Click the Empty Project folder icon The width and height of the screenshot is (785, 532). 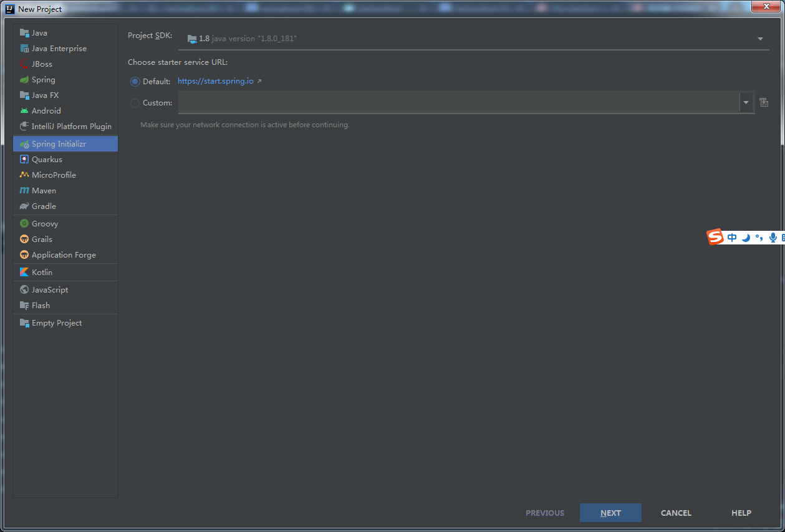coord(24,323)
